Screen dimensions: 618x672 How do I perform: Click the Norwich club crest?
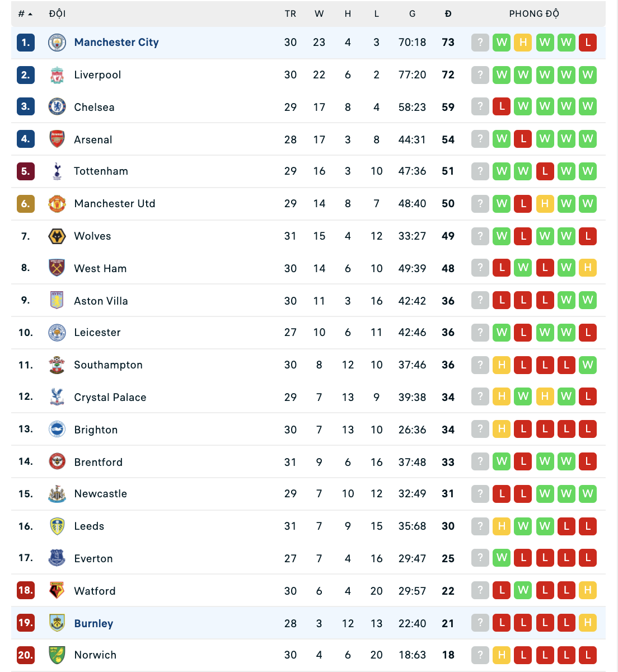57,655
